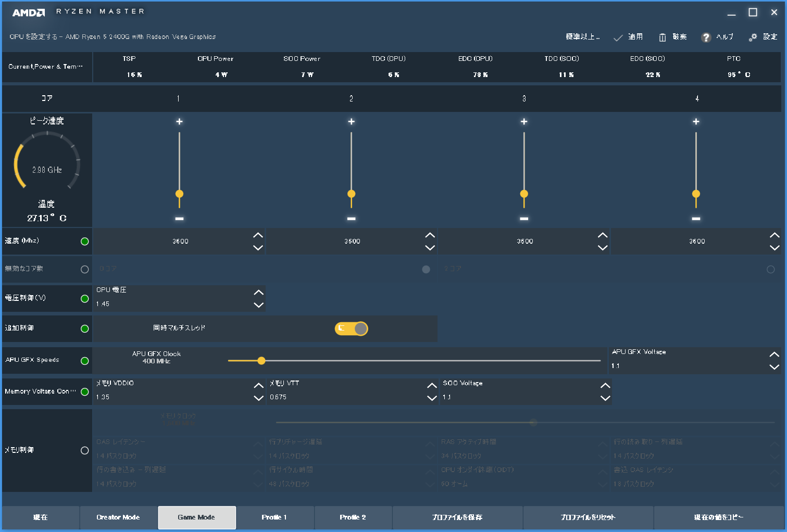Click copy current values button

click(x=719, y=517)
